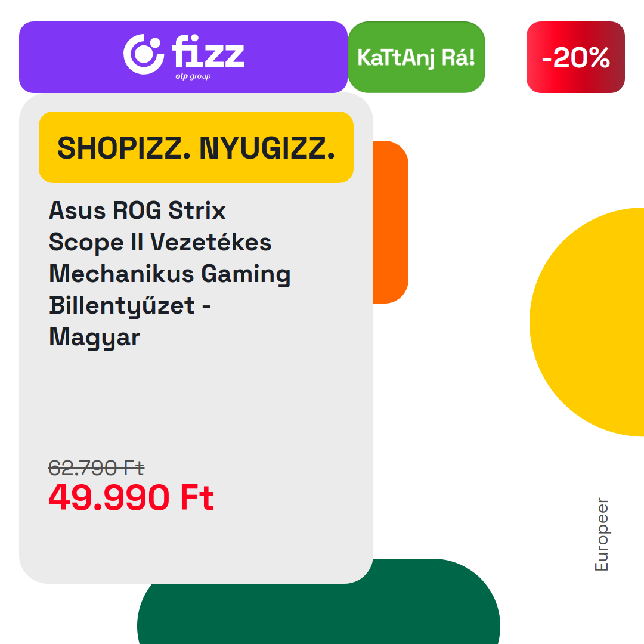Screen dimensions: 644x644
Task: Click the Scope II Vezetékes title line
Action: tap(160, 242)
